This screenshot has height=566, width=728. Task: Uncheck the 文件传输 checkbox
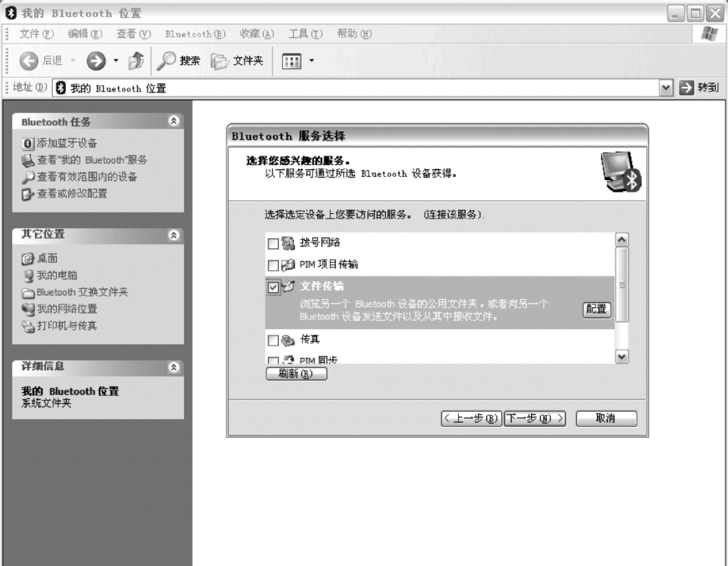(273, 287)
